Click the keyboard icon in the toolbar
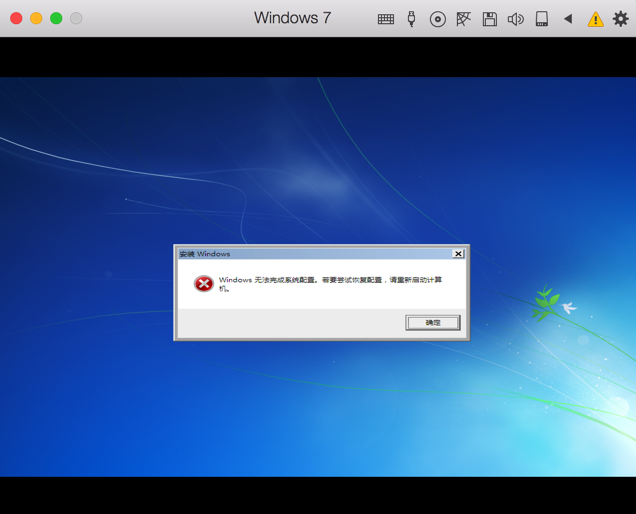The height and width of the screenshot is (514, 636). click(386, 19)
